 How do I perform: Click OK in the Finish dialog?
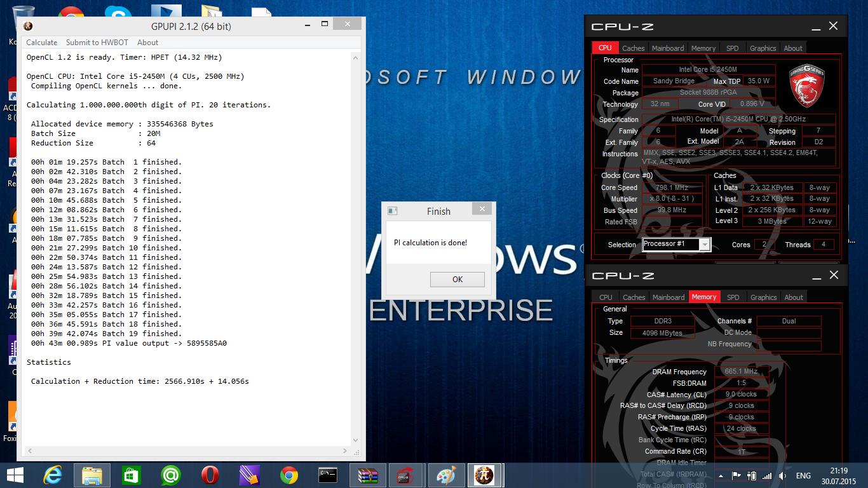pyautogui.click(x=457, y=279)
